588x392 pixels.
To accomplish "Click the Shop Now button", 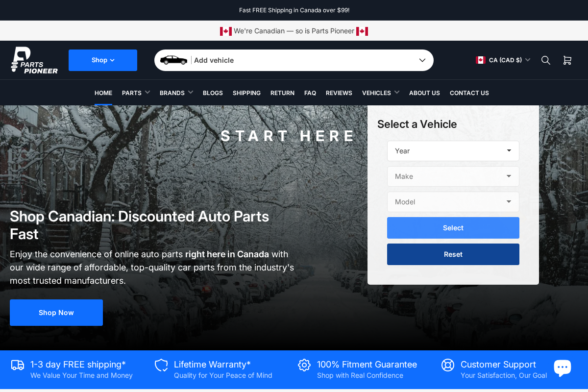I will (56, 312).
